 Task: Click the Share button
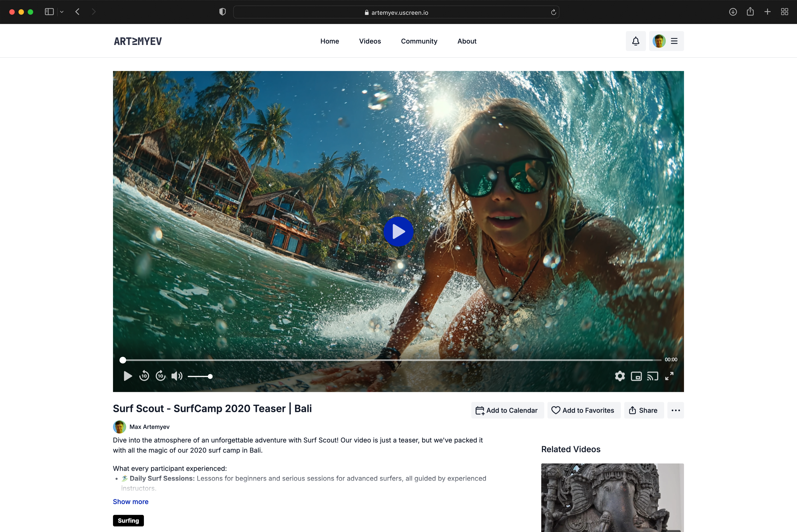click(x=644, y=410)
